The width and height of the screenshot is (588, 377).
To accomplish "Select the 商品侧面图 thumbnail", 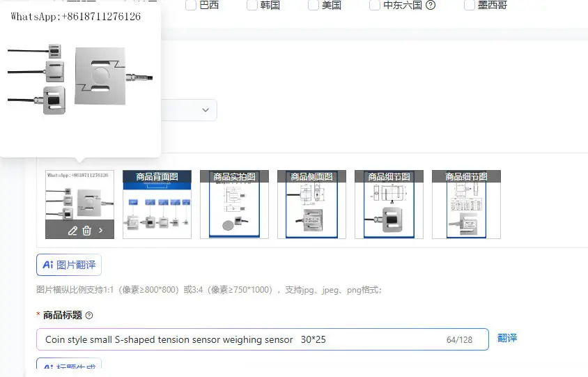I will pos(311,204).
